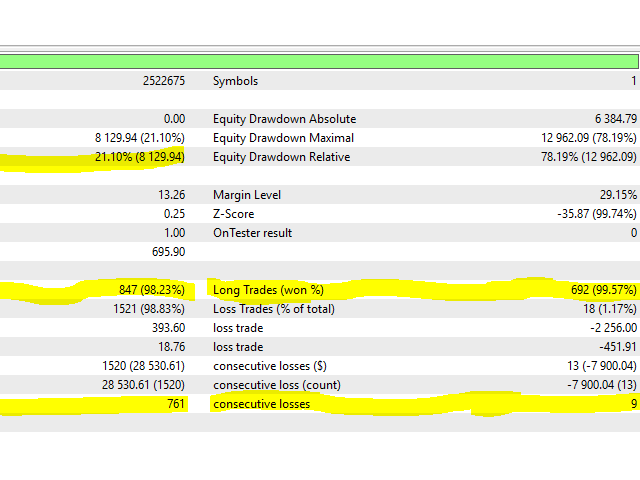Click the Symbols label
Viewport: 640px width, 480px height.
tap(236, 81)
